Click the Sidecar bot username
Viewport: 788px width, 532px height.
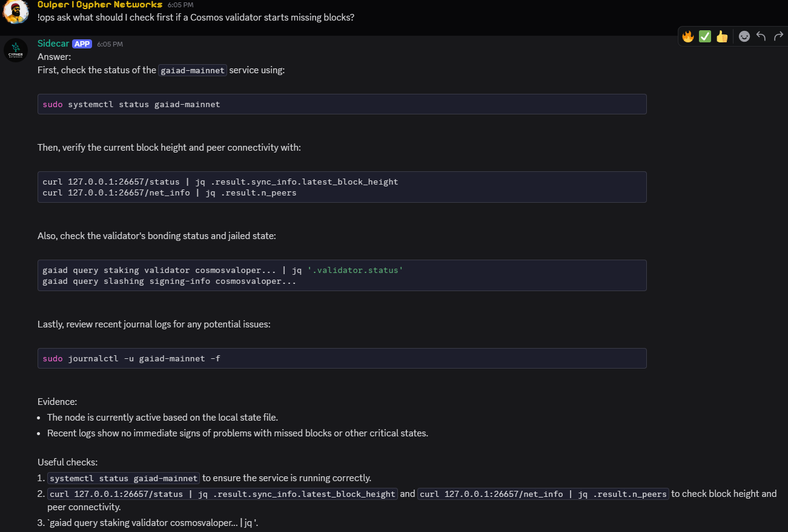point(53,44)
